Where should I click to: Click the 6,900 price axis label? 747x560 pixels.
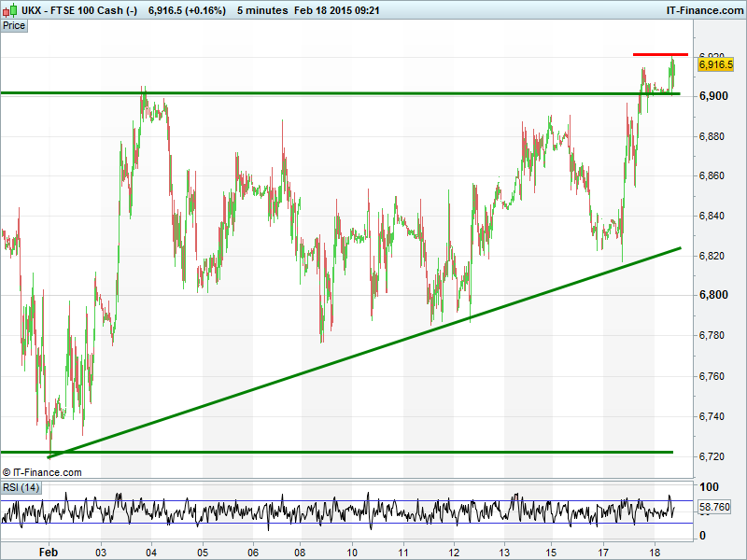[713, 96]
